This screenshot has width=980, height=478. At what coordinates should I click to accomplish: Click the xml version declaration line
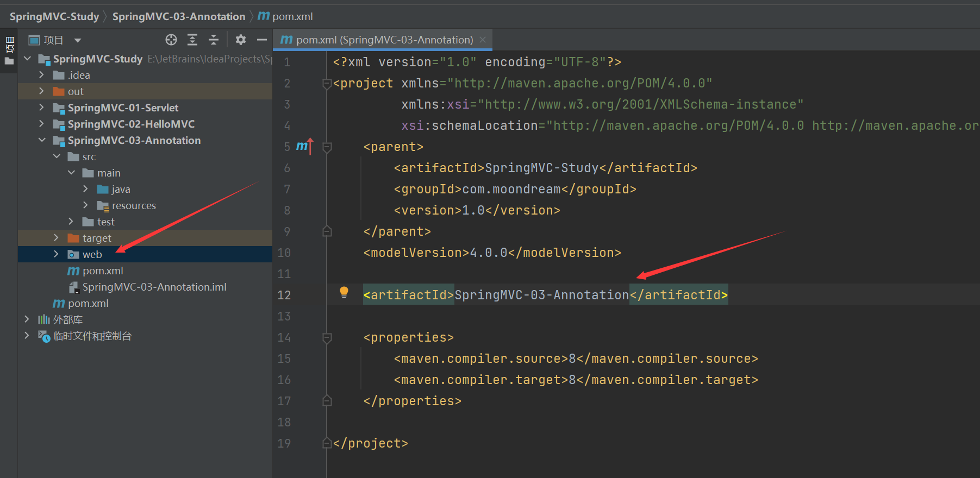pos(477,62)
